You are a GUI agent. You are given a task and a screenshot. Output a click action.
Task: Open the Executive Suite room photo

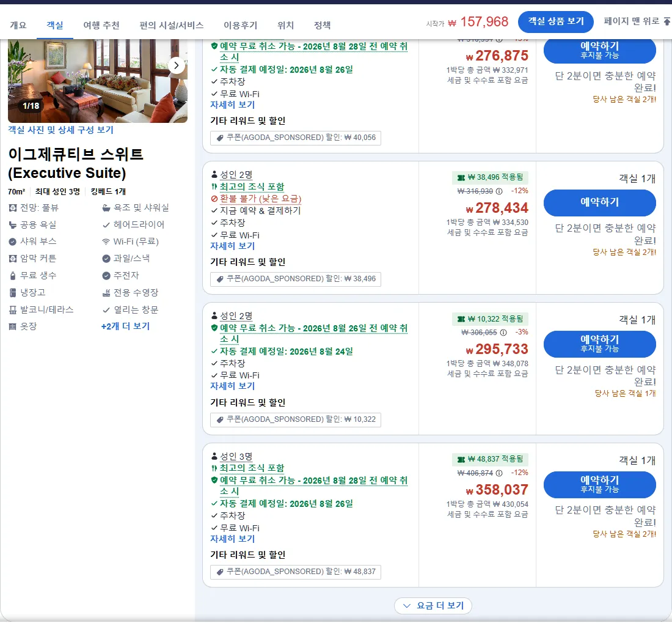pyautogui.click(x=98, y=81)
